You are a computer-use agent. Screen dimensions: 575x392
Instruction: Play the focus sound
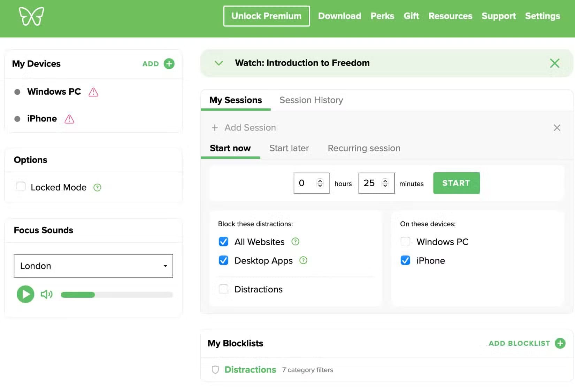tap(25, 294)
